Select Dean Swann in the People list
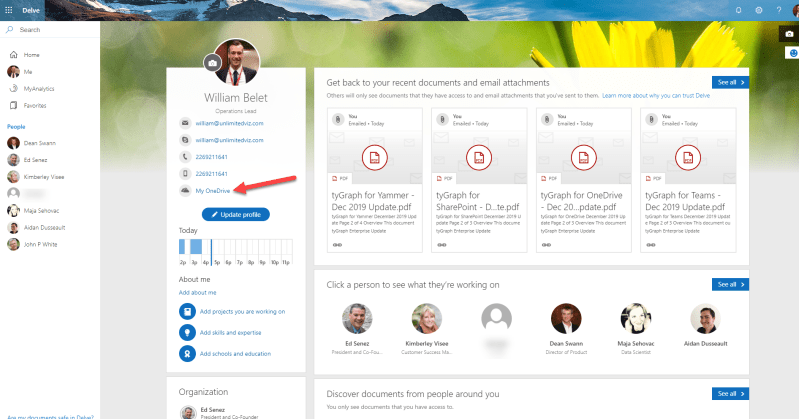Viewport: 799px width, 419px height. pos(40,143)
